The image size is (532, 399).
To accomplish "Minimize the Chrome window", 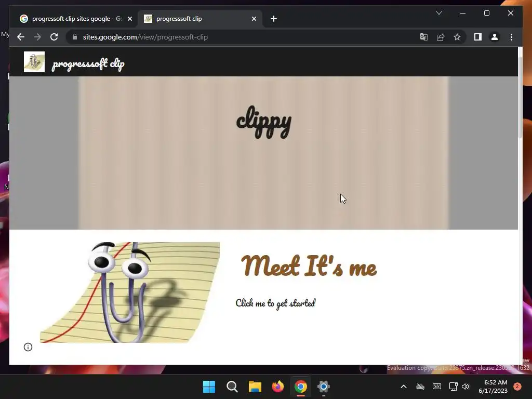I will point(463,13).
